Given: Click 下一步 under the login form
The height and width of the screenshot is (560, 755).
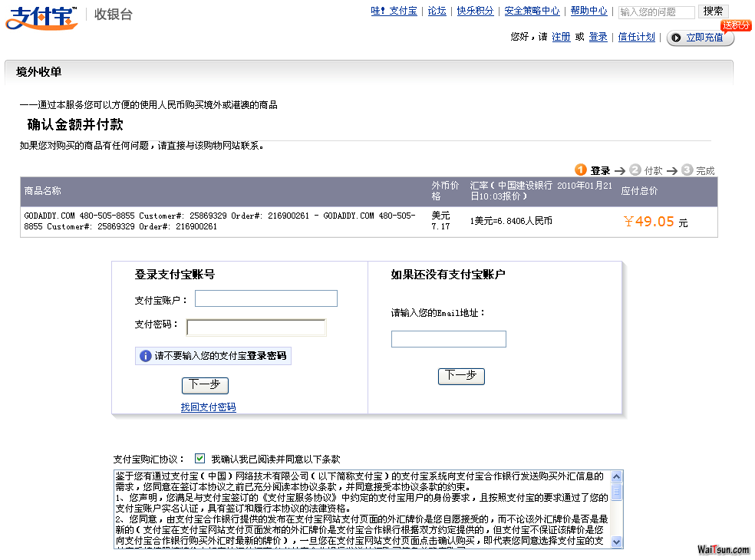Looking at the screenshot, I should click(x=205, y=385).
